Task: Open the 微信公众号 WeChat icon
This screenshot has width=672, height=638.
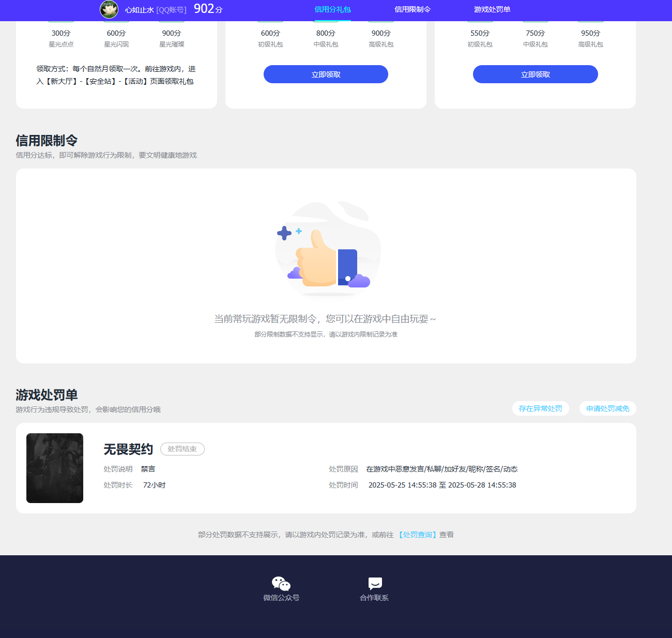Action: tap(281, 584)
